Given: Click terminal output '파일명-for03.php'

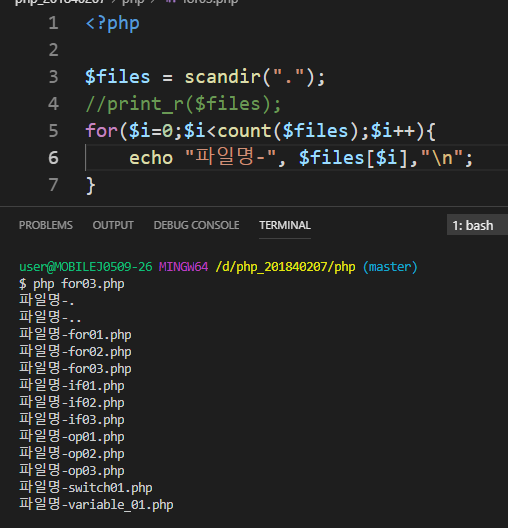Looking at the screenshot, I should click(x=75, y=368).
